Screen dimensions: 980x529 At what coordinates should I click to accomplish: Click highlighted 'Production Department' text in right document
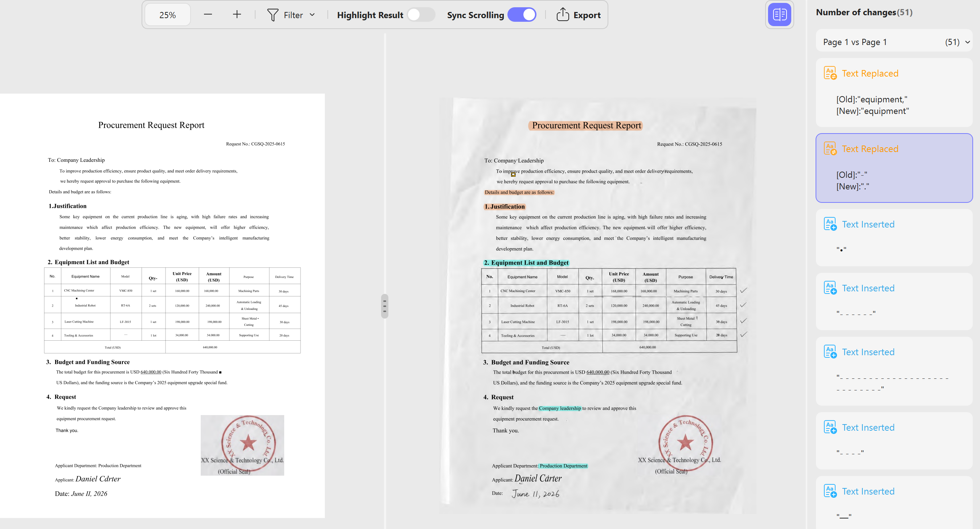click(563, 466)
